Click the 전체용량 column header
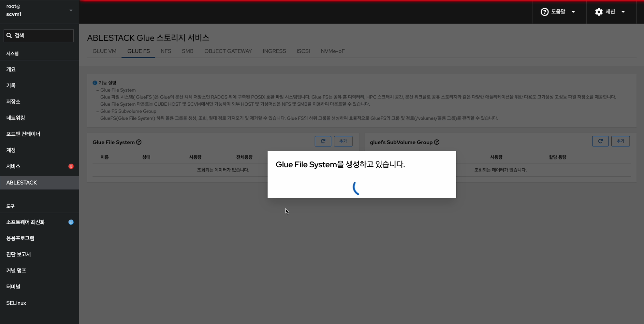Image resolution: width=644 pixels, height=324 pixels. (x=244, y=157)
